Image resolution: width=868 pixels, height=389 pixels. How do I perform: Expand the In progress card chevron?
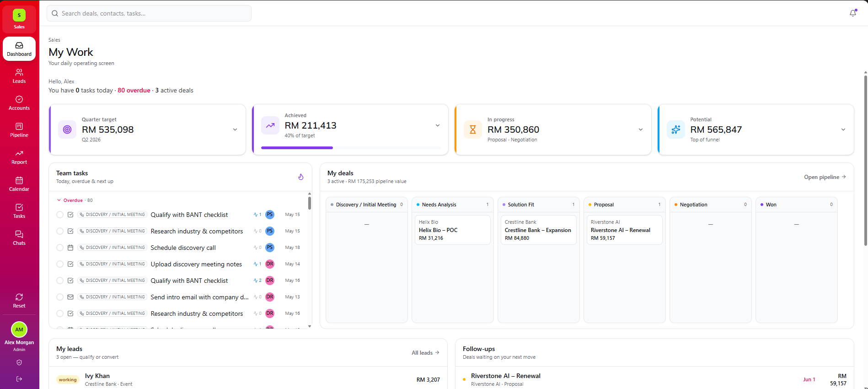(x=641, y=130)
